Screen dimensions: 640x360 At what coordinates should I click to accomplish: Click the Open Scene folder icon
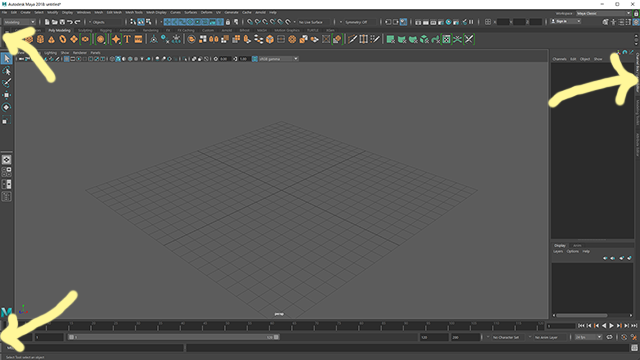click(x=54, y=22)
